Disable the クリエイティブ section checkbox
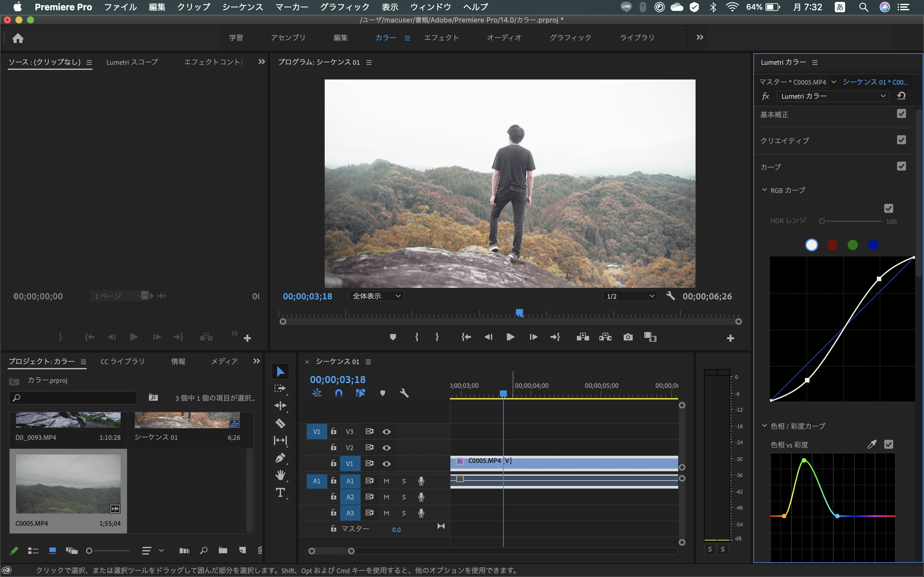The height and width of the screenshot is (577, 924). pos(901,140)
